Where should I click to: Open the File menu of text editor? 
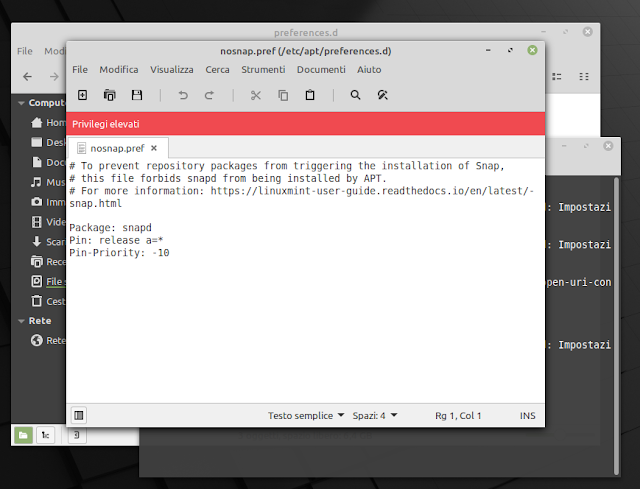[x=80, y=69]
